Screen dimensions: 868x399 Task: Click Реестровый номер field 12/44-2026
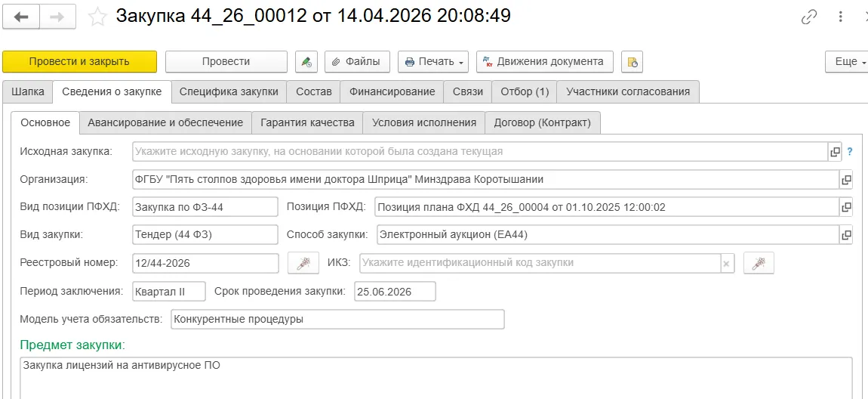pos(206,263)
